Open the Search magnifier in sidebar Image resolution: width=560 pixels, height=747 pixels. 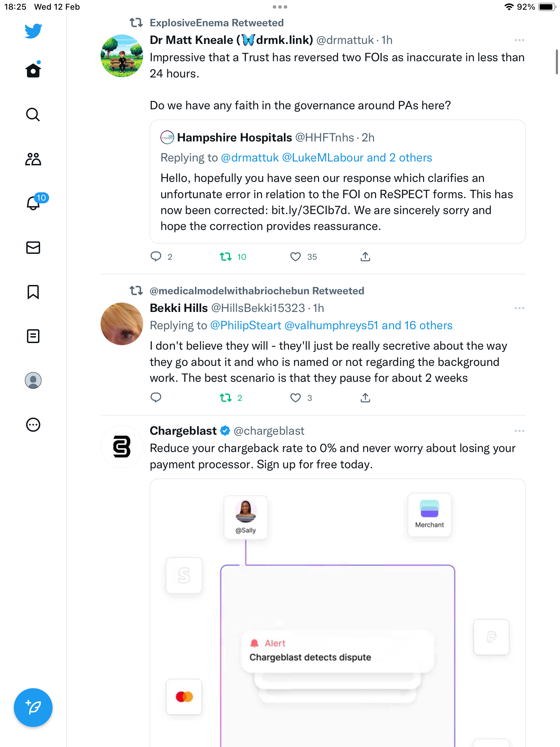33,114
